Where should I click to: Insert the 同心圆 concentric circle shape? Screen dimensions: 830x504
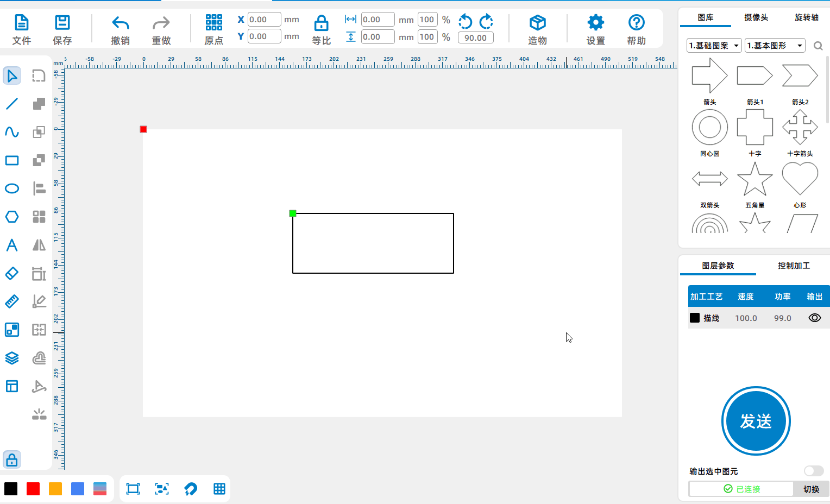709,127
